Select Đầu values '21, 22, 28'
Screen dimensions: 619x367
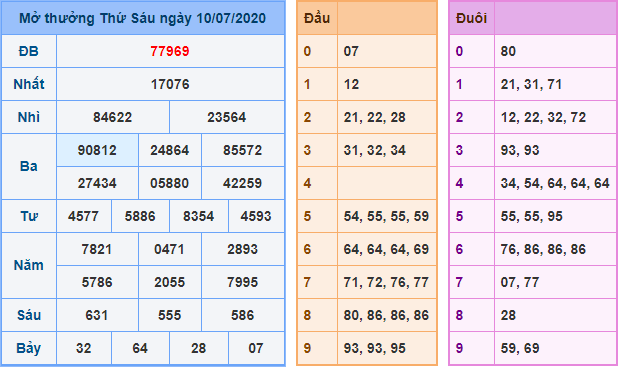(374, 118)
